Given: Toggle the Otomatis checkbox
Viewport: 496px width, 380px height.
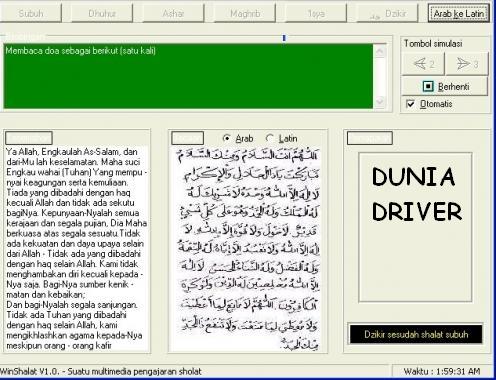Looking at the screenshot, I should pyautogui.click(x=411, y=104).
